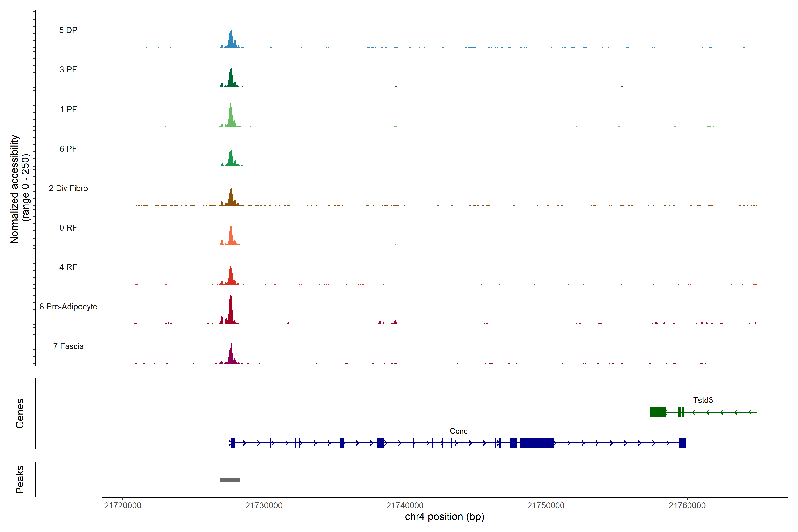Click the 8 Pre-Adipocyte track label
Image resolution: width=798 pixels, height=532 pixels.
click(x=68, y=307)
